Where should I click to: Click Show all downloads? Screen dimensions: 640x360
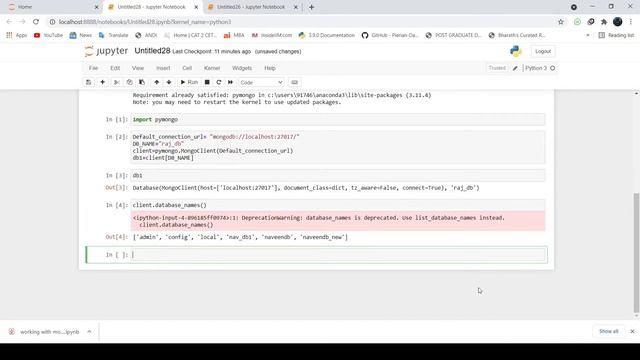point(609,331)
